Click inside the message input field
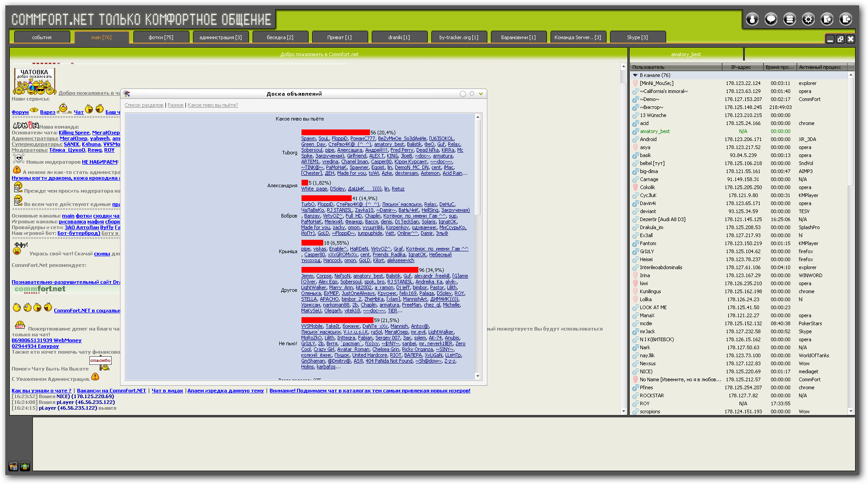Image resolution: width=868 pixels, height=484 pixels. (443, 443)
